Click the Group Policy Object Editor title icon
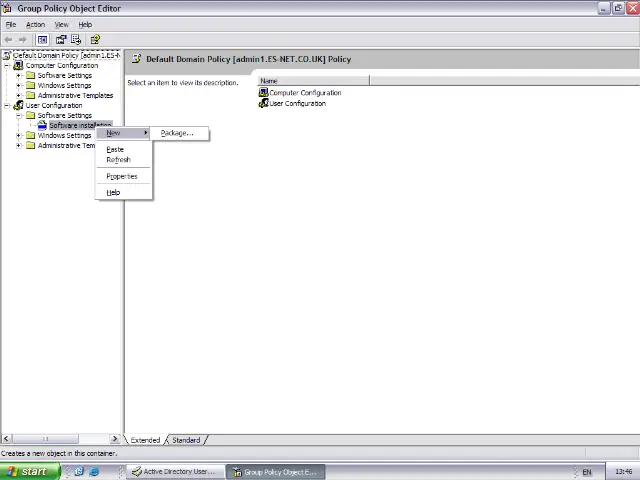The width and height of the screenshot is (640, 480). point(7,8)
